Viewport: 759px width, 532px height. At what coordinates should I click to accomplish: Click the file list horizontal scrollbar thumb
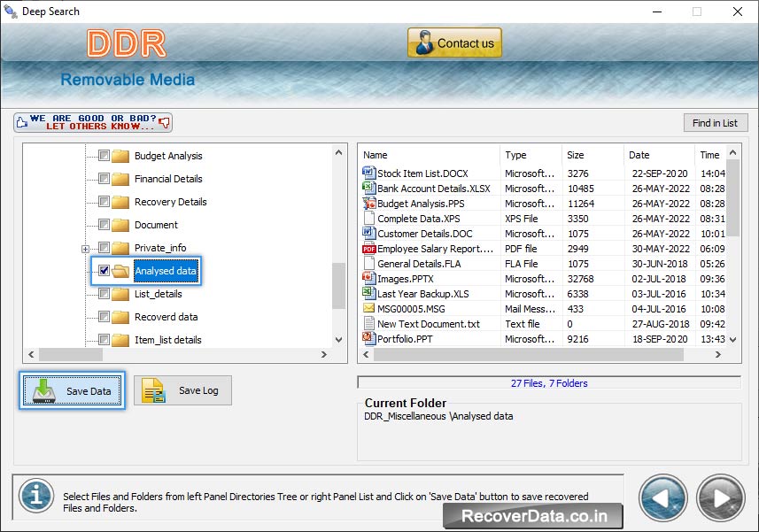[529, 354]
